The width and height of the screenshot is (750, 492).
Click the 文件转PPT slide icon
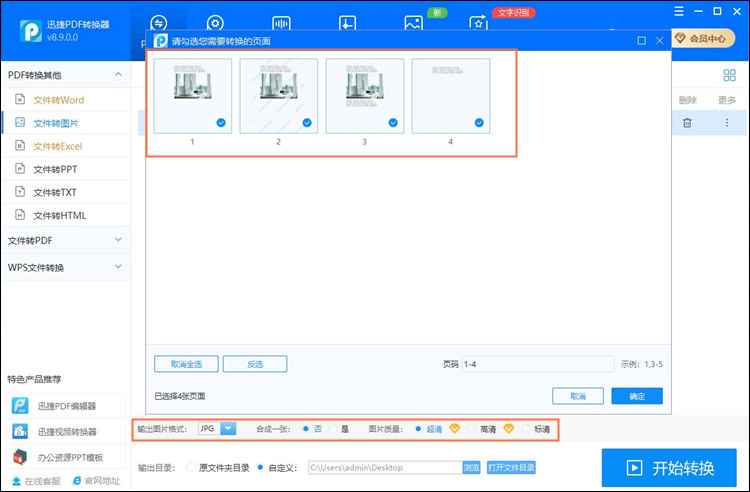[20, 168]
